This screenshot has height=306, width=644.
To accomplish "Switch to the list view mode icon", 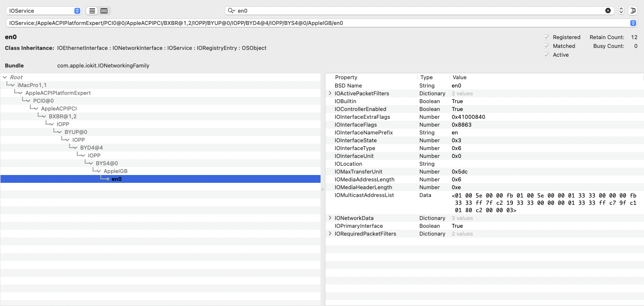I will tap(92, 11).
